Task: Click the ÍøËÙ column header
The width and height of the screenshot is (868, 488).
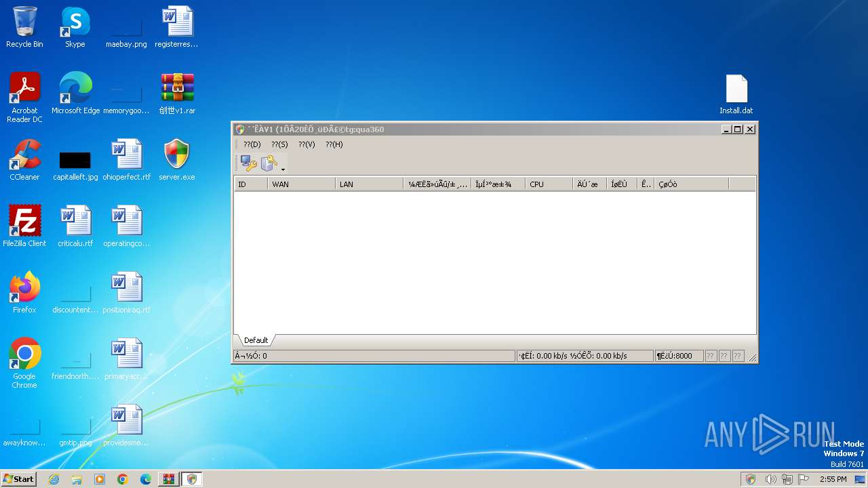Action: tap(623, 184)
